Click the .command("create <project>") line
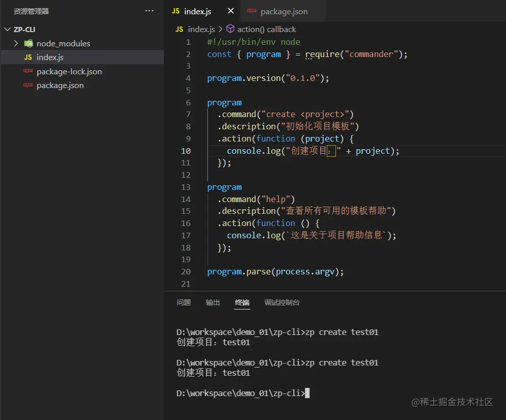Viewport: 506px width, 420px height. (x=286, y=114)
